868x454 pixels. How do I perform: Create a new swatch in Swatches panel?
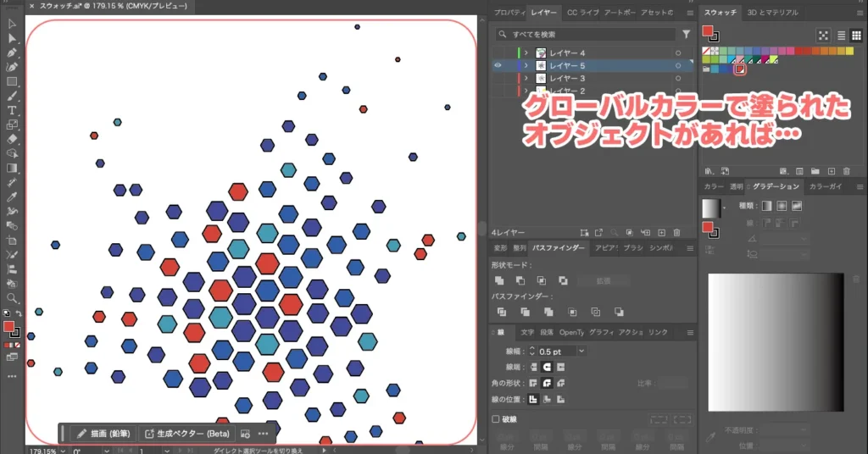[x=831, y=171]
